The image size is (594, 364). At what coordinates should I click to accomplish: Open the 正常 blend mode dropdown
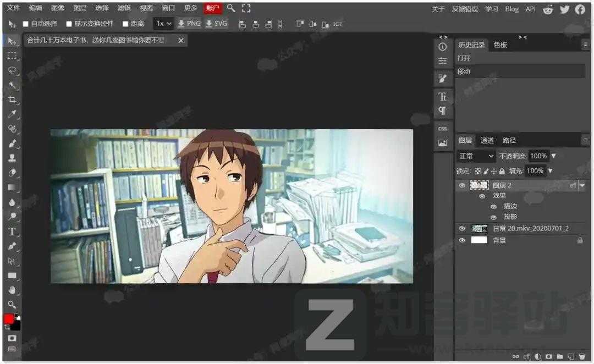tap(475, 156)
